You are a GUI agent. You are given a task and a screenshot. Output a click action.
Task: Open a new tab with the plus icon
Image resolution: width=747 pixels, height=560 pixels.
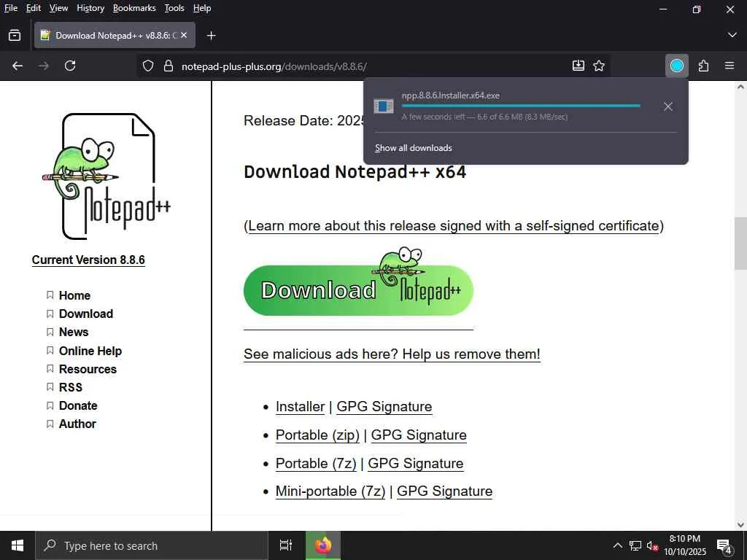211,35
